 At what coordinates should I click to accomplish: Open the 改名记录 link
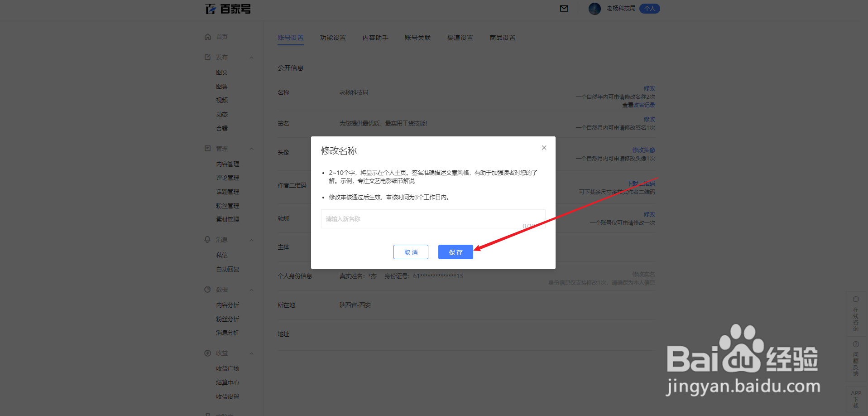pos(644,105)
